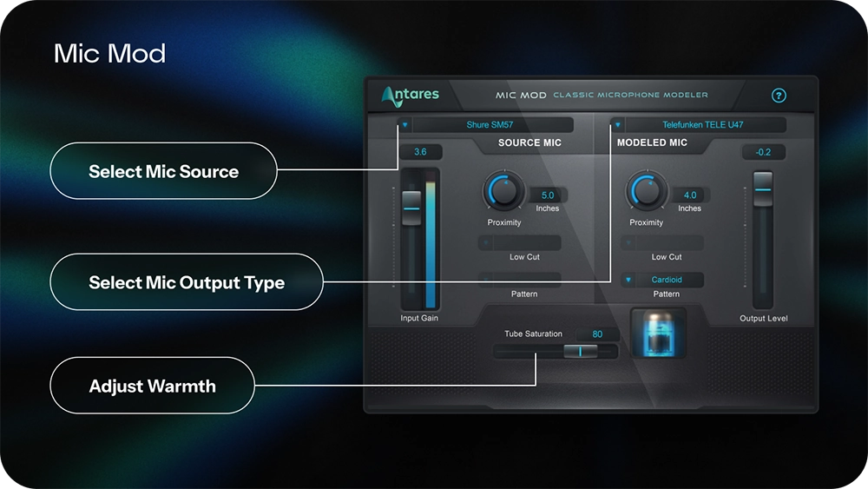This screenshot has width=868, height=489.
Task: Open the Modeled Mic Low Cut dropdown
Action: (x=662, y=242)
